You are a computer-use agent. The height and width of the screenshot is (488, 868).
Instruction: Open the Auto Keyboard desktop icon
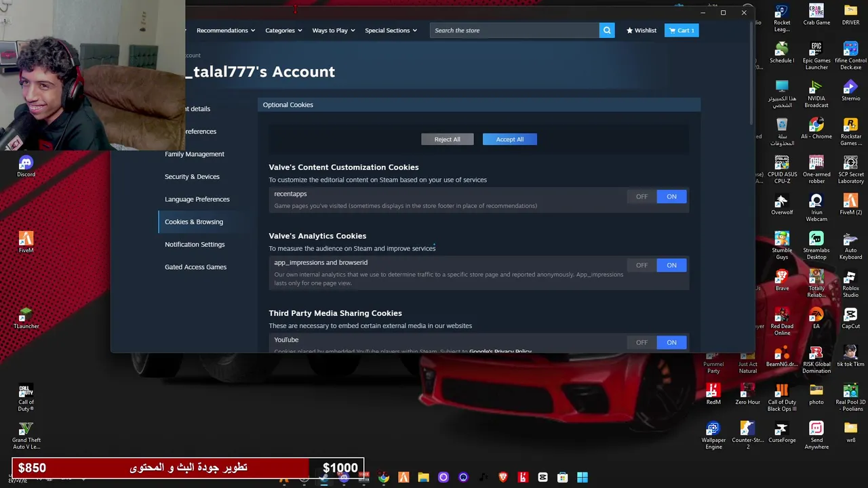click(x=850, y=246)
